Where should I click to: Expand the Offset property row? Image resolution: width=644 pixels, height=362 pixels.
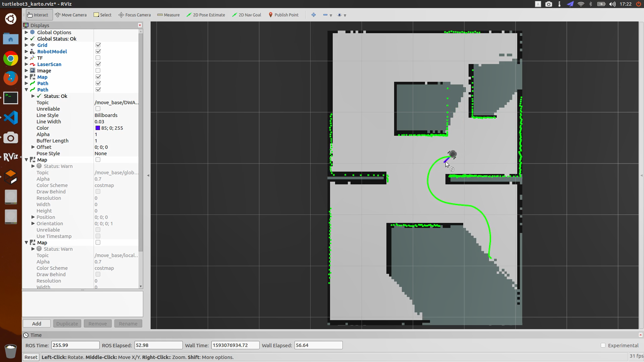click(x=33, y=147)
